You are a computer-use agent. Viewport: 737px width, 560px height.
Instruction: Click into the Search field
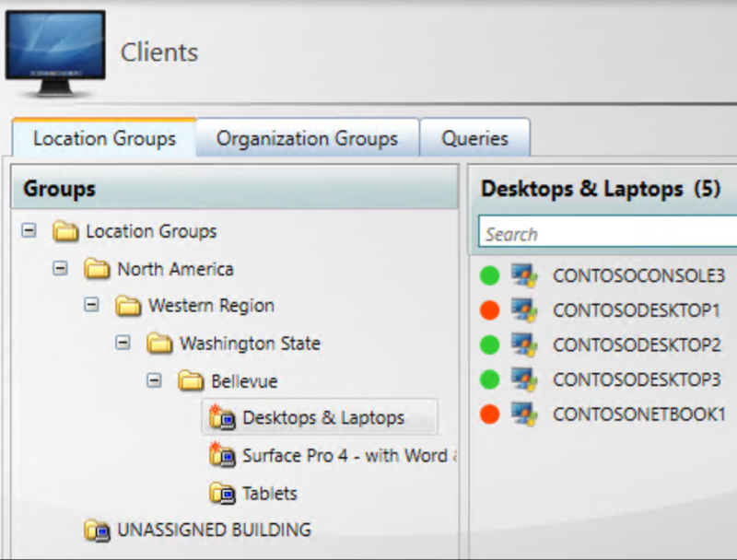[608, 234]
